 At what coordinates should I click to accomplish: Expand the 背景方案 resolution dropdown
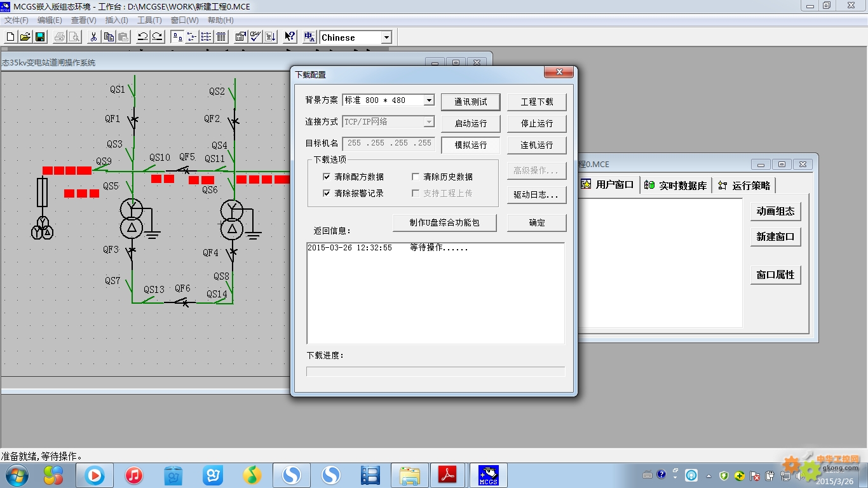pyautogui.click(x=429, y=100)
